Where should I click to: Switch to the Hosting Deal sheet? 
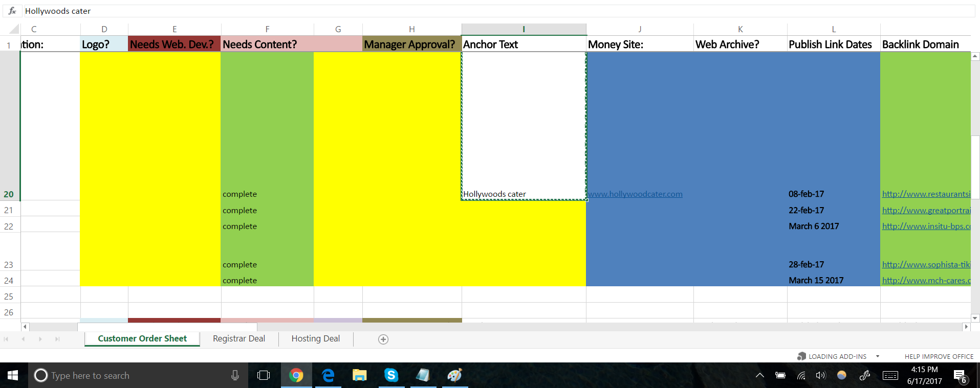click(x=315, y=339)
